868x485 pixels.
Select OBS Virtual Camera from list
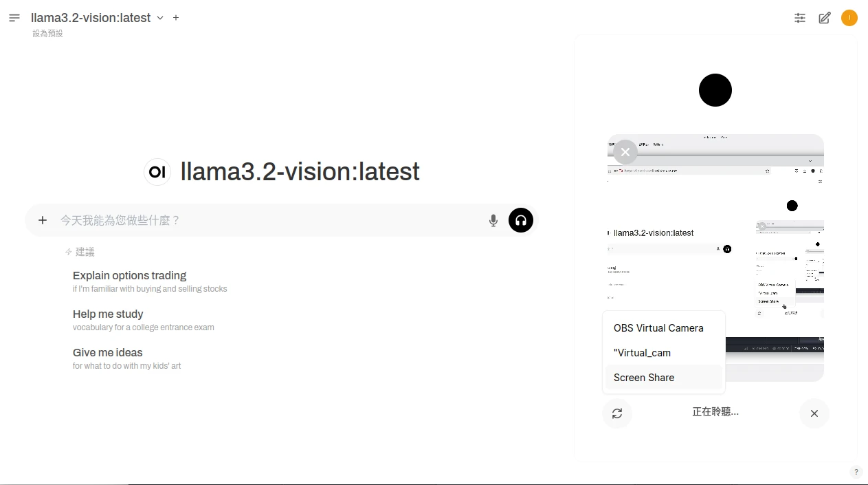pos(658,328)
